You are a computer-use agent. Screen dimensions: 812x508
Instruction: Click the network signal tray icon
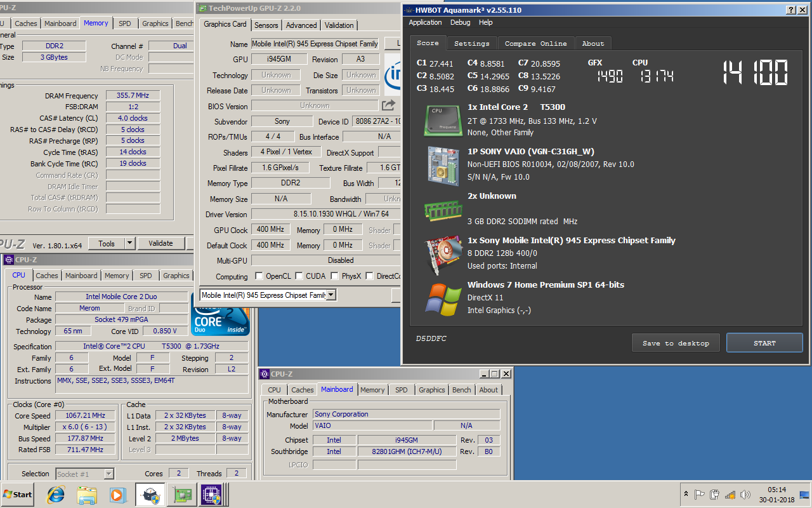tap(731, 495)
